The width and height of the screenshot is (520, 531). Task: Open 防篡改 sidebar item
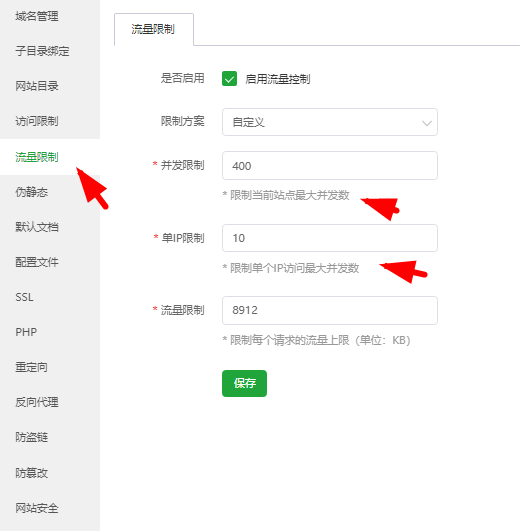click(31, 473)
